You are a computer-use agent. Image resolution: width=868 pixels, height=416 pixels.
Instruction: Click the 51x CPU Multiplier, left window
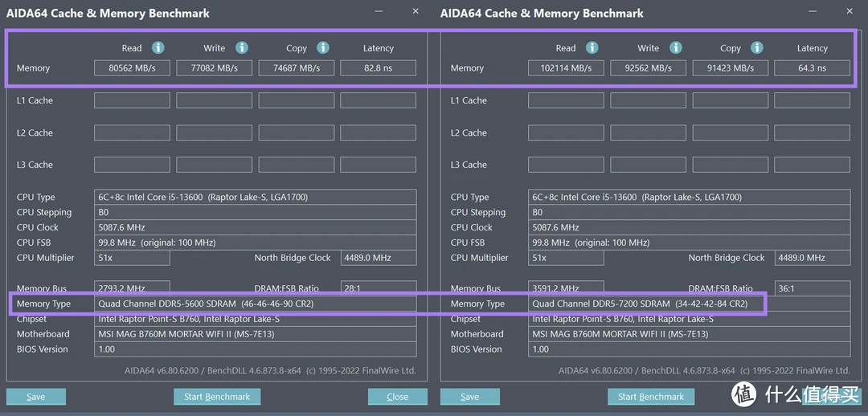132,258
